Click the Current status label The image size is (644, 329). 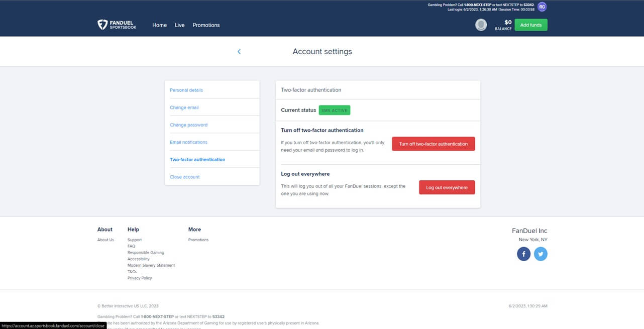point(298,110)
